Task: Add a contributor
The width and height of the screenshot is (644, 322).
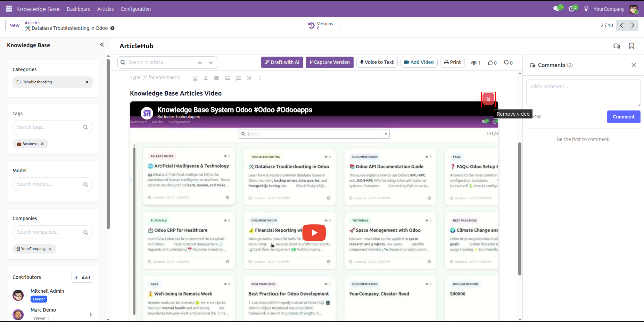Action: (82, 278)
